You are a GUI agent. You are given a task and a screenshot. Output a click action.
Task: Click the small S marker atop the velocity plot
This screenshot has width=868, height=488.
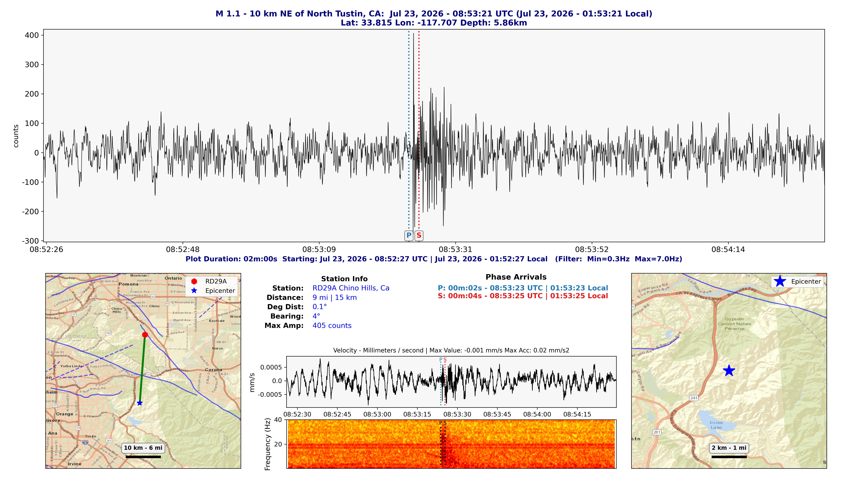[445, 360]
